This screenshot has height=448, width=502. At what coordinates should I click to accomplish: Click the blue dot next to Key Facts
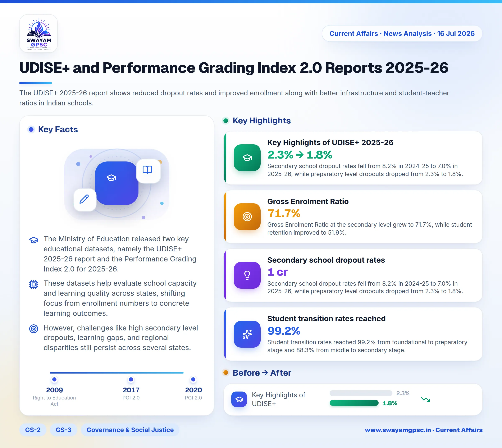(x=31, y=129)
